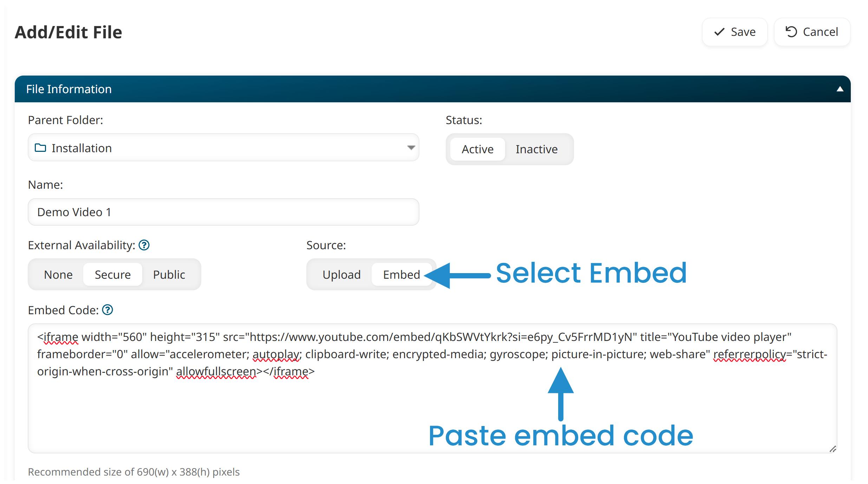The height and width of the screenshot is (484, 868).
Task: Click the Embed Code help icon
Action: click(107, 310)
